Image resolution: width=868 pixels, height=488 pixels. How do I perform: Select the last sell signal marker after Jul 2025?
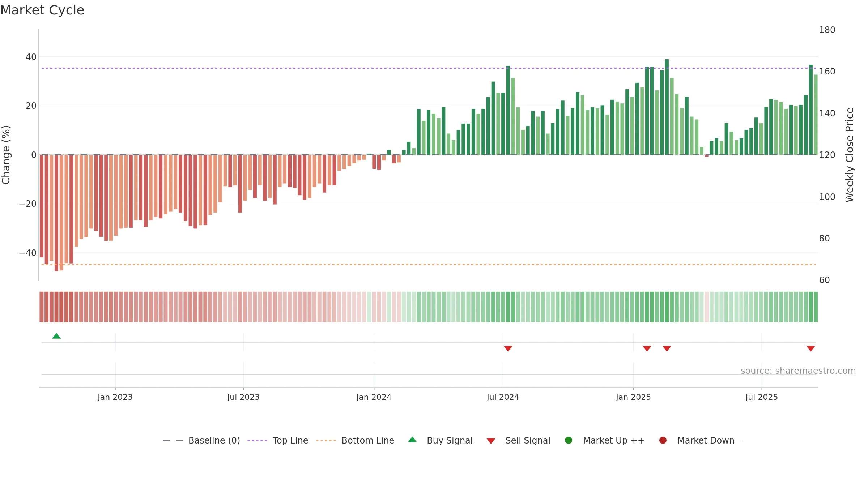810,348
